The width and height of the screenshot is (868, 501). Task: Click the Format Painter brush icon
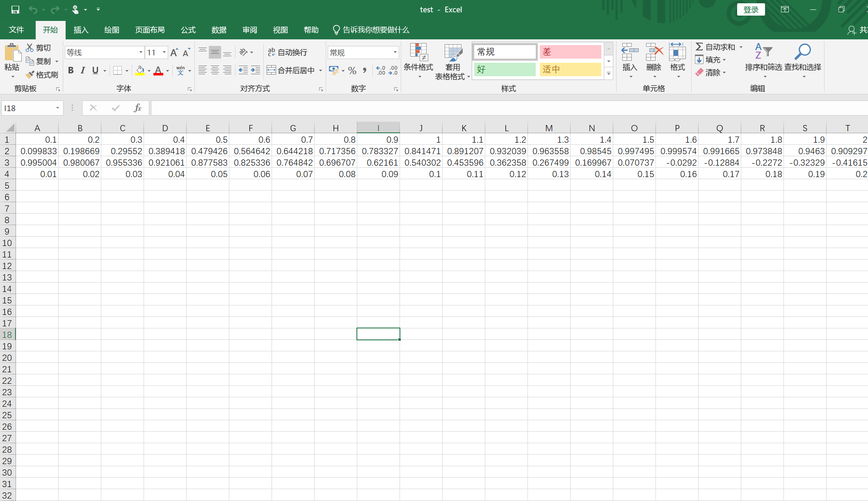click(30, 75)
